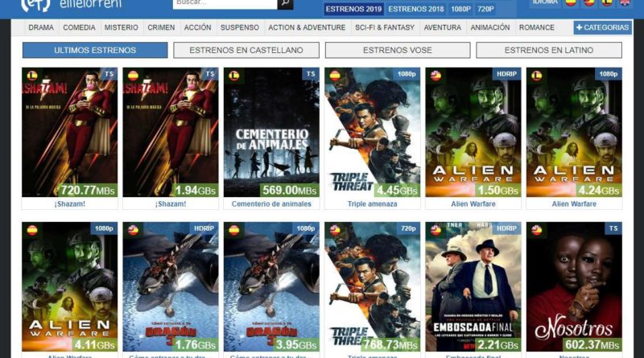The height and width of the screenshot is (358, 644).
Task: Select the Animación genre
Action: 490,27
